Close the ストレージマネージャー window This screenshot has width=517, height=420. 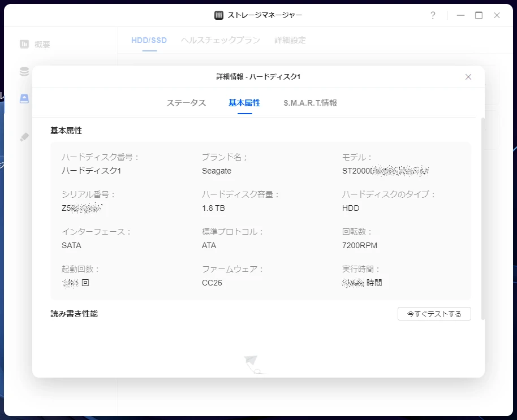tap(497, 15)
